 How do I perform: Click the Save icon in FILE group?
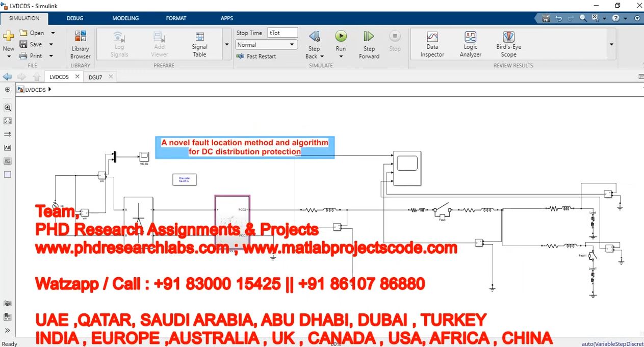(23, 44)
